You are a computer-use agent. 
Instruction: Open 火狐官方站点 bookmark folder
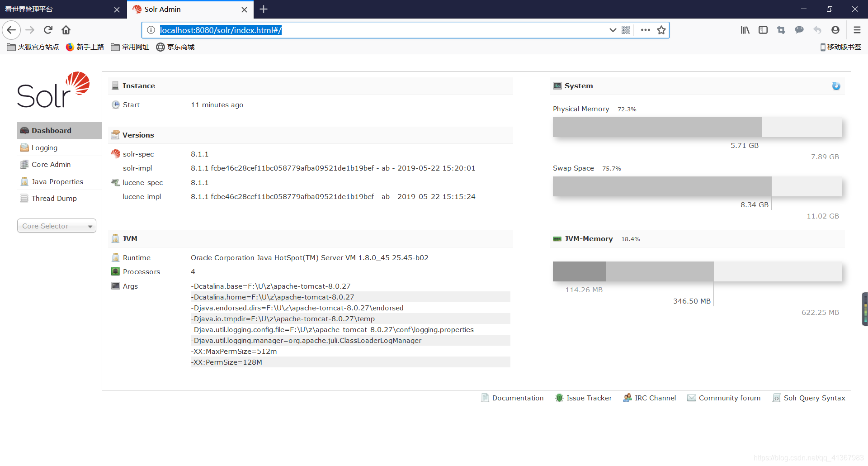33,47
